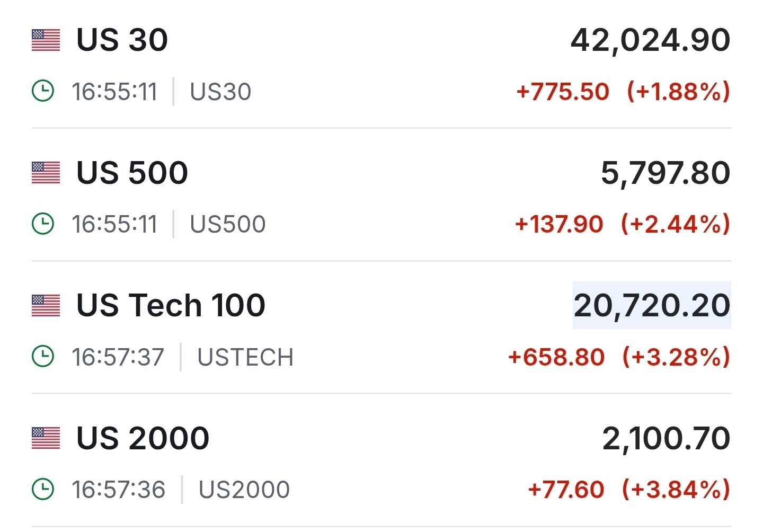763x532 pixels.
Task: Click the flag icon next to US Tech 100
Action: pyautogui.click(x=46, y=306)
